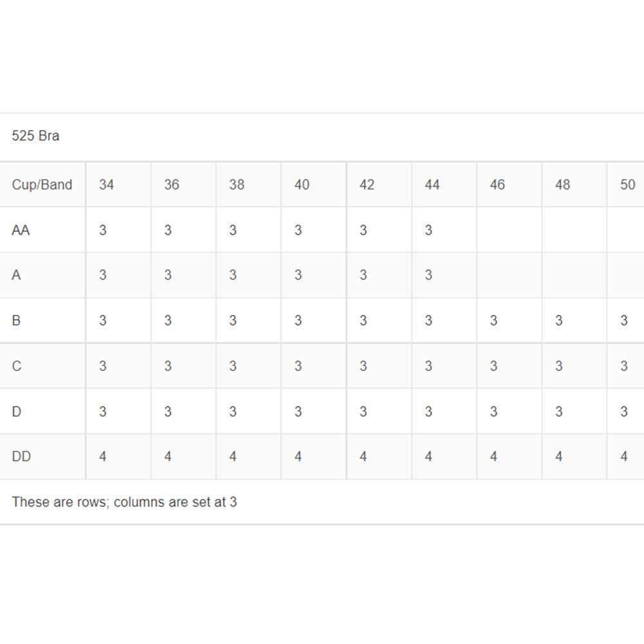Select the Cup/Band header cell
Screen dimensions: 644x644
[x=42, y=185]
